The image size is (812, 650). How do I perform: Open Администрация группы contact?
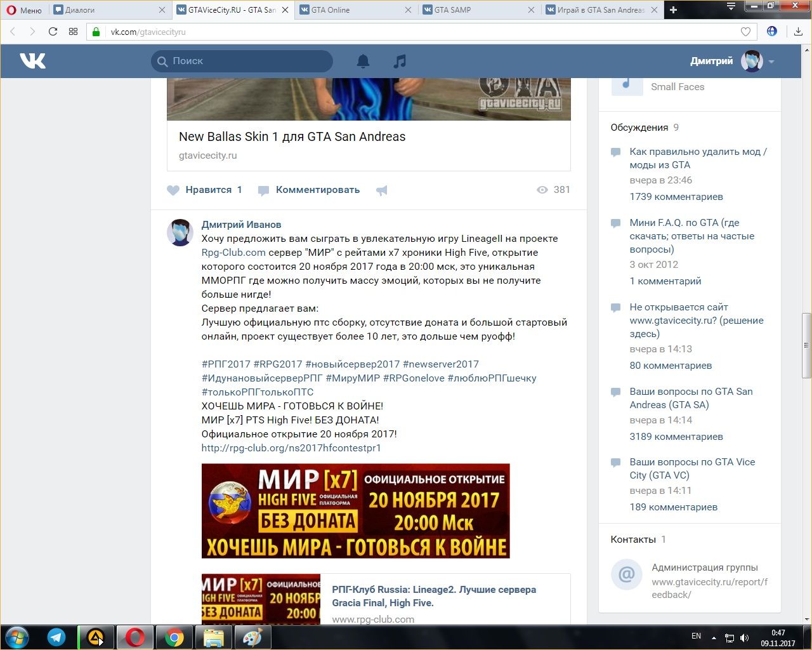pos(705,567)
